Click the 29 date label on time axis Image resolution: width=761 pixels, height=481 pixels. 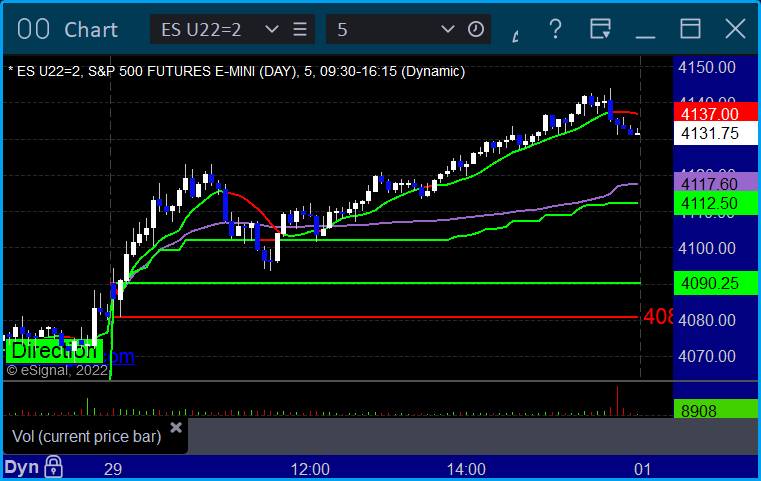click(113, 469)
